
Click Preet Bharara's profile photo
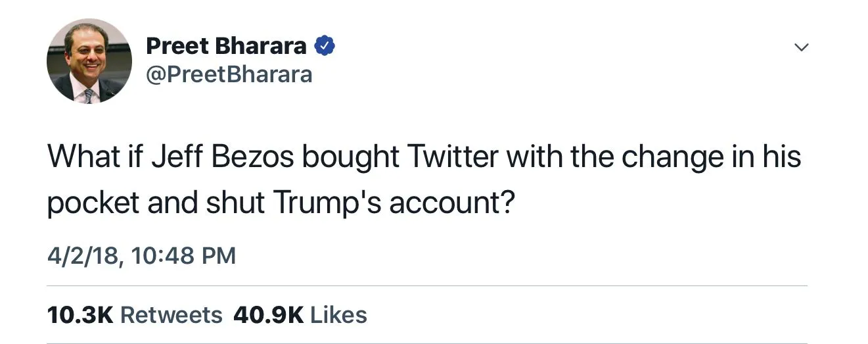tap(89, 61)
